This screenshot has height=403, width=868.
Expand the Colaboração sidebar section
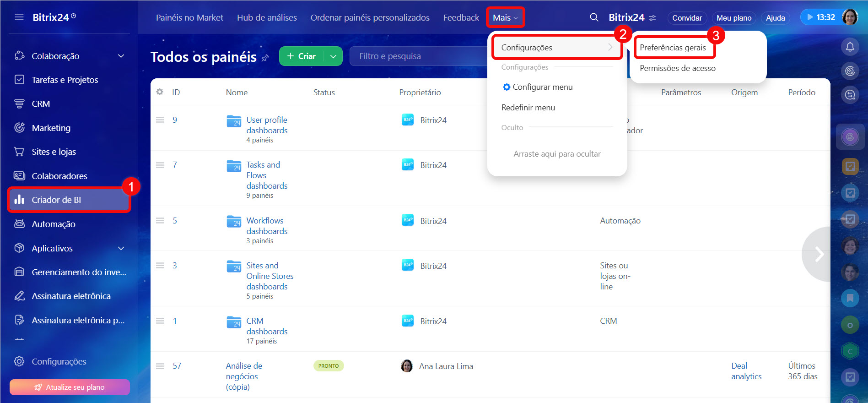[x=121, y=56]
